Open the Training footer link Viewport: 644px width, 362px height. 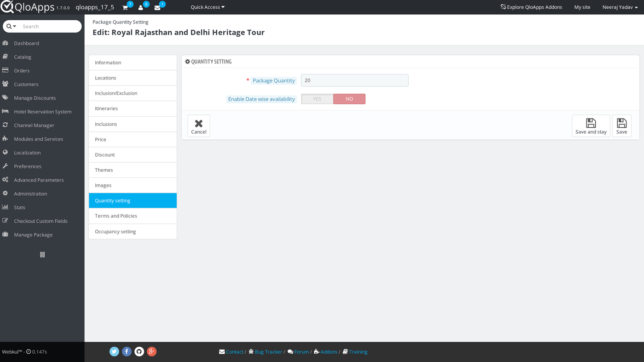click(x=355, y=352)
